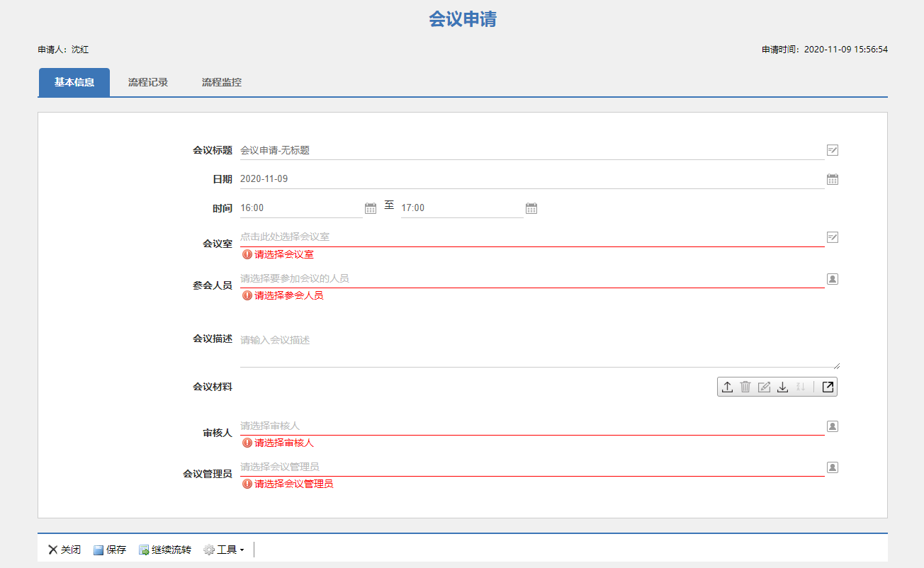Viewport: 924px width, 568px height.
Task: Click the person picker icon for 会议管理员
Action: click(833, 467)
